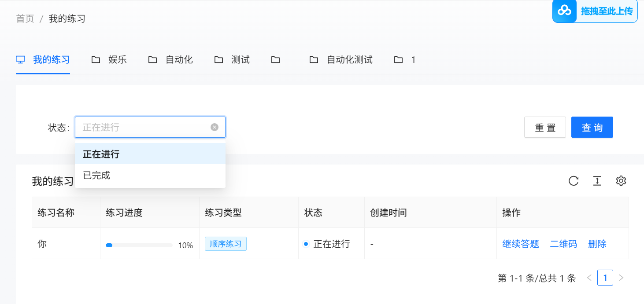The height and width of the screenshot is (304, 644).
Task: Click the cloud upload icon
Action: point(565,11)
